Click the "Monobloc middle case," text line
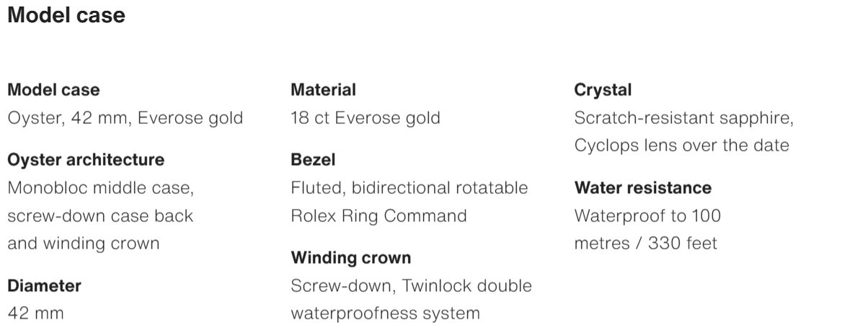Screen dimensions: 868x333 click(x=101, y=188)
